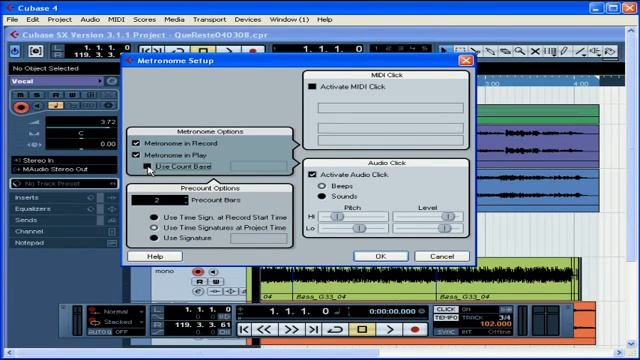Click the Write 'W' button on mono track
Image resolution: width=640 pixels, height=360 pixels.
[x=216, y=282]
